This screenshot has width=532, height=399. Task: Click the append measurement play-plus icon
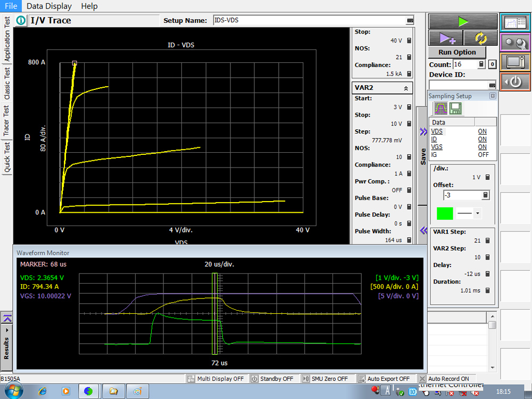tap(445, 38)
